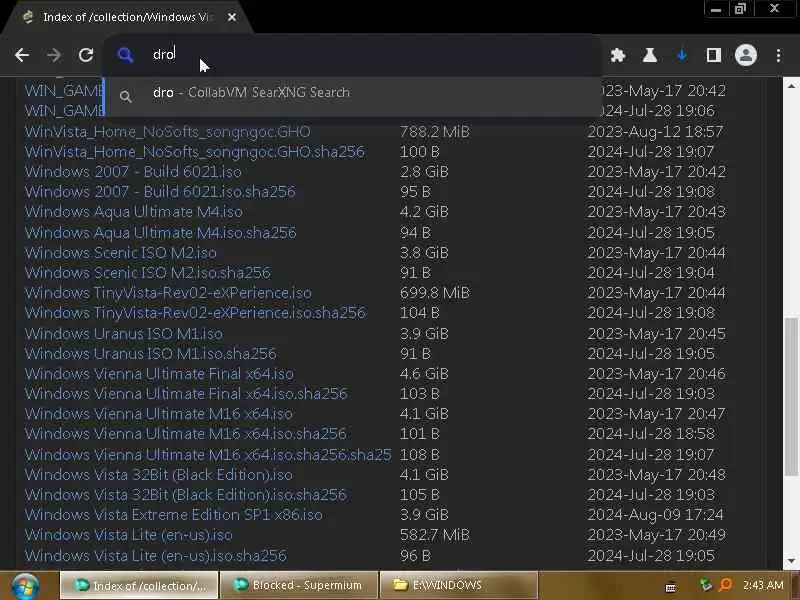Download Windows Vista Extreme Edition SP1 x86.iso
800x600 pixels.
coord(173,514)
